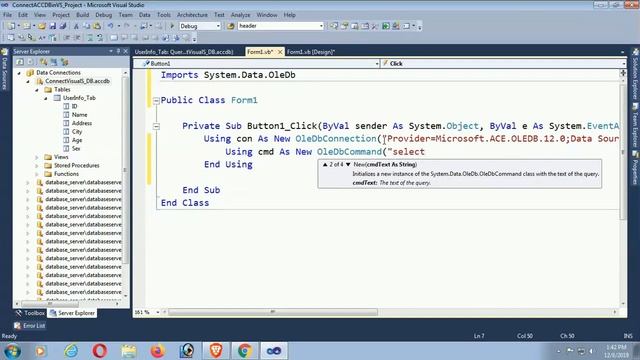Click the Undo arrow icon
Screen dimensions: 640x360
pyautogui.click(x=110, y=26)
